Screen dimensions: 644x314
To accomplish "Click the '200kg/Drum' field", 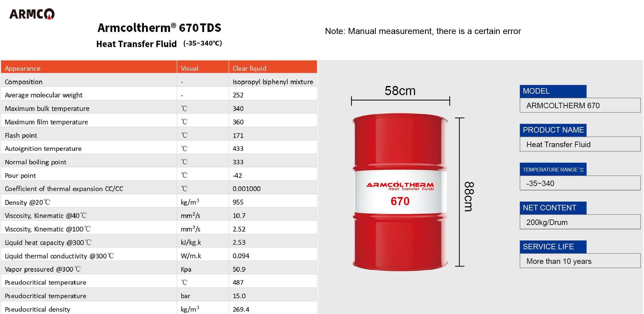I will pyautogui.click(x=580, y=222).
